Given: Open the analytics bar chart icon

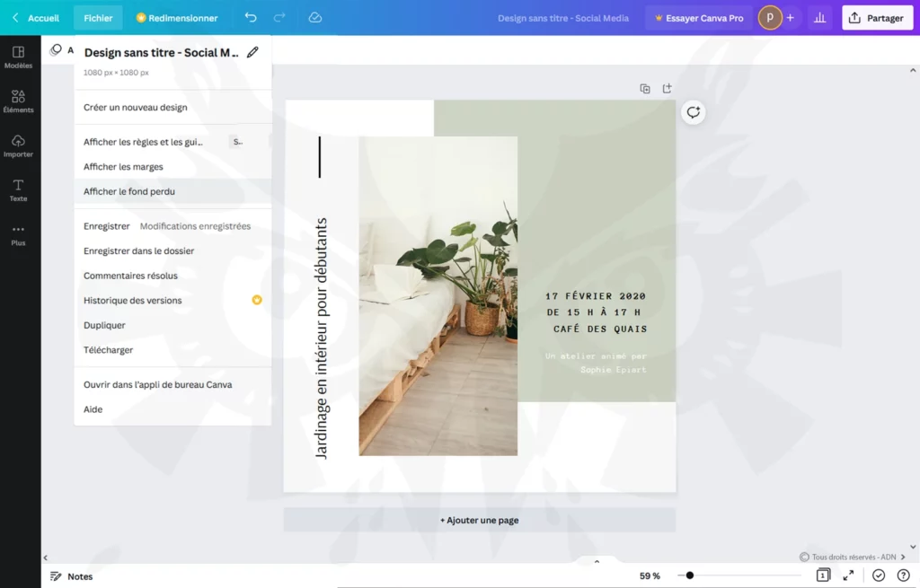Looking at the screenshot, I should (x=819, y=18).
